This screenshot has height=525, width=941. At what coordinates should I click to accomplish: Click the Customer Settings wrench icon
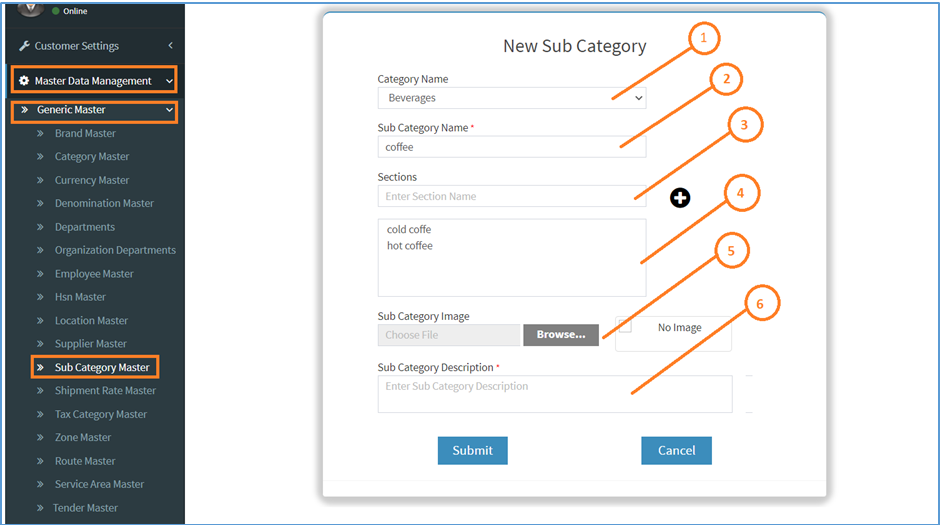(x=24, y=46)
